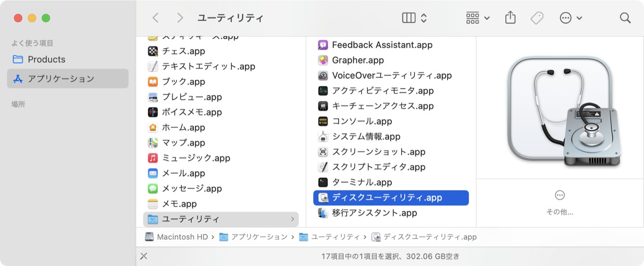Click the ミュージック.app icon
This screenshot has height=266, width=644.
point(153,158)
